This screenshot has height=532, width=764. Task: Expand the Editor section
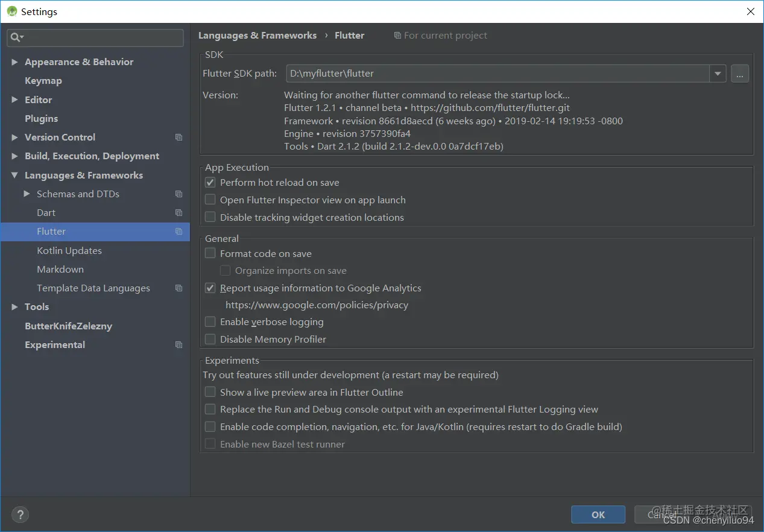(14, 100)
